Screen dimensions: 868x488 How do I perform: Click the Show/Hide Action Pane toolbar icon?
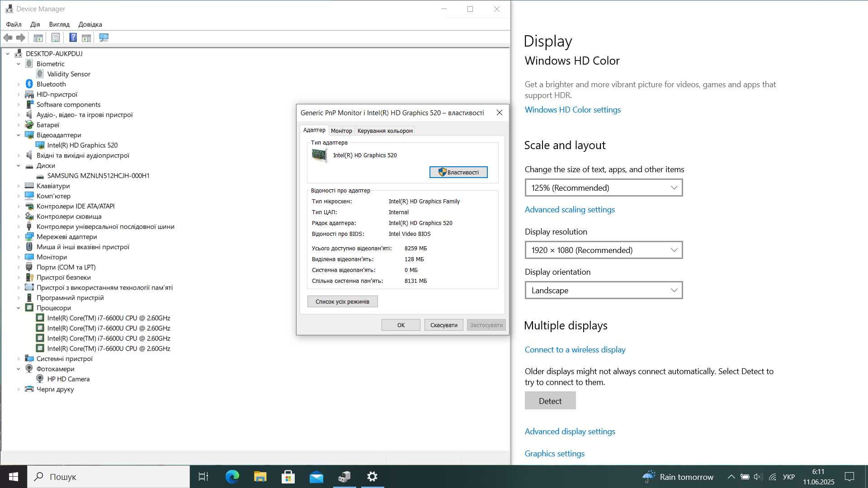click(86, 38)
